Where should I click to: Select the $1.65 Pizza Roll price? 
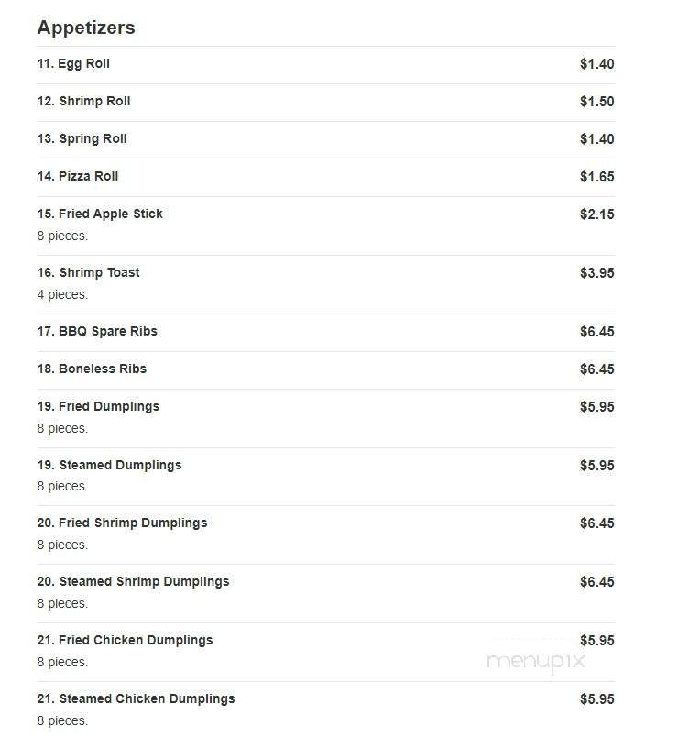click(x=596, y=177)
